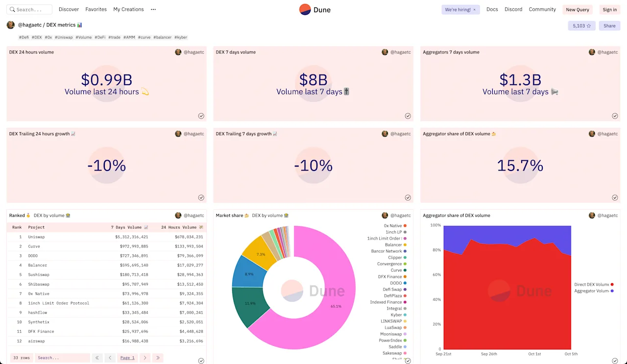Toggle the DODO legend entry
627x364 pixels.
pyautogui.click(x=399, y=283)
